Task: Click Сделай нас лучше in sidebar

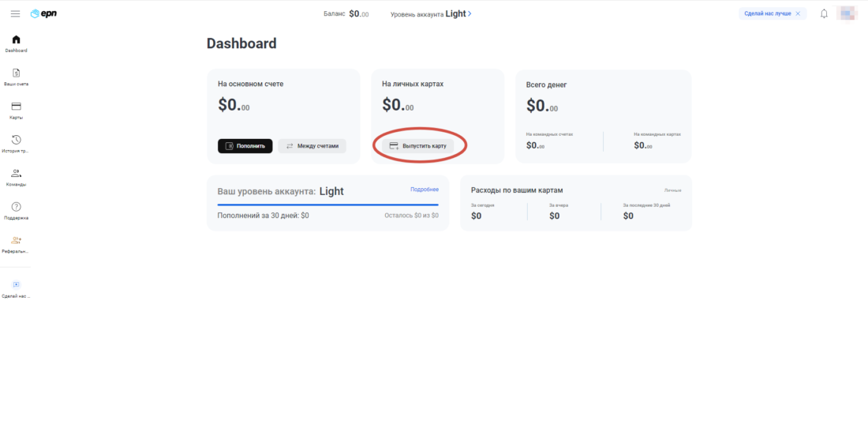Action: click(x=16, y=285)
